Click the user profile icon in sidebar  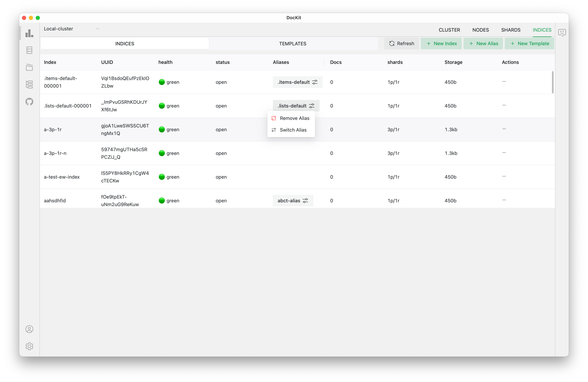[29, 329]
